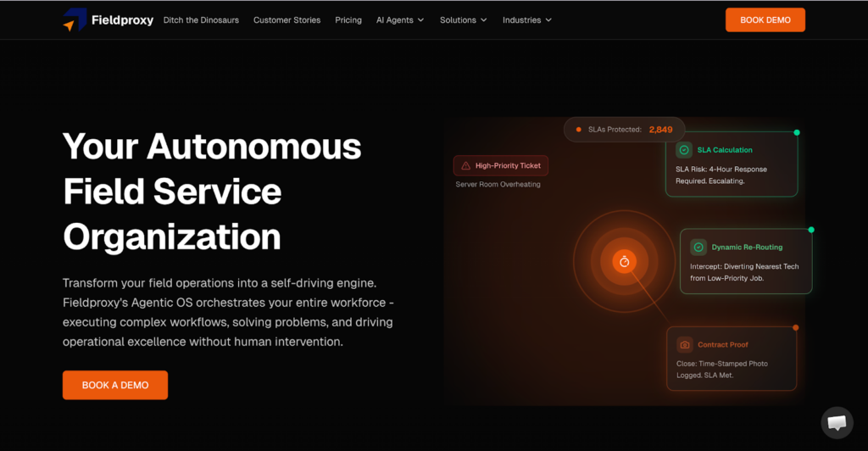
Task: Click the Fieldproxy logo icon
Action: pyautogui.click(x=75, y=19)
